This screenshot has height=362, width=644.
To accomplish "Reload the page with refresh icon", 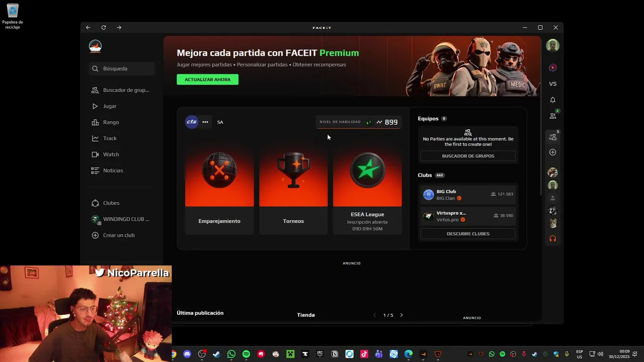I will pyautogui.click(x=104, y=28).
